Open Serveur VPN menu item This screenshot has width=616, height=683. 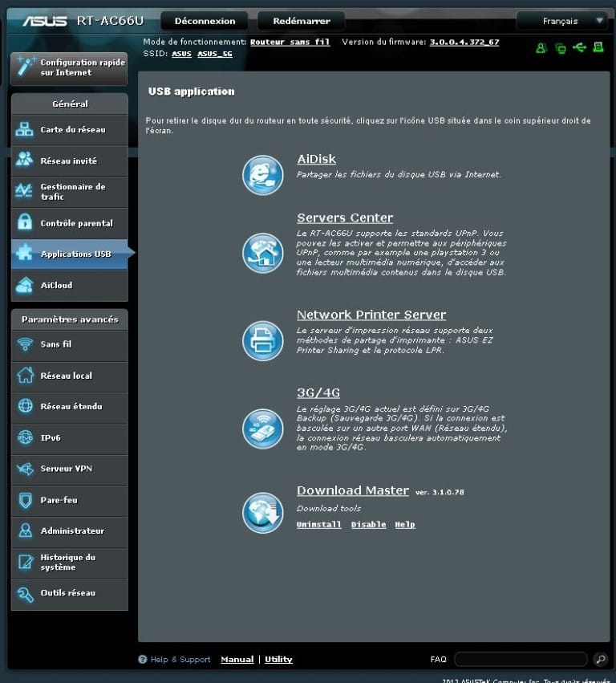pos(70,469)
